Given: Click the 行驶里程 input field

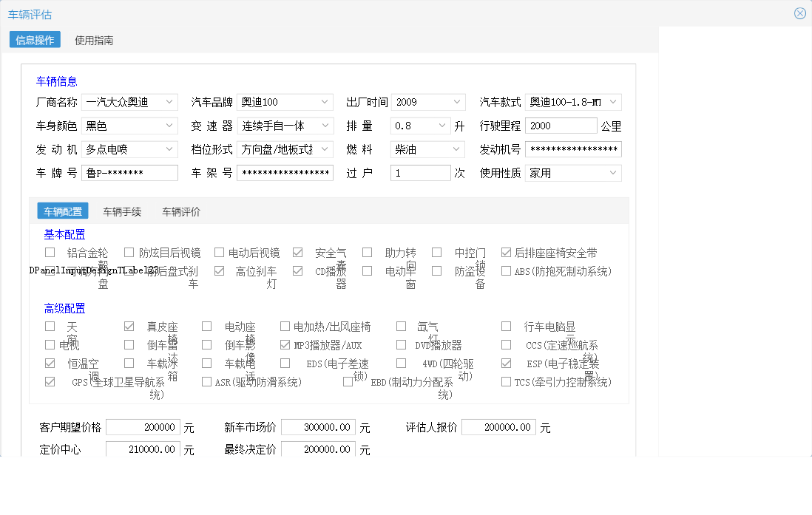Looking at the screenshot, I should coord(561,126).
